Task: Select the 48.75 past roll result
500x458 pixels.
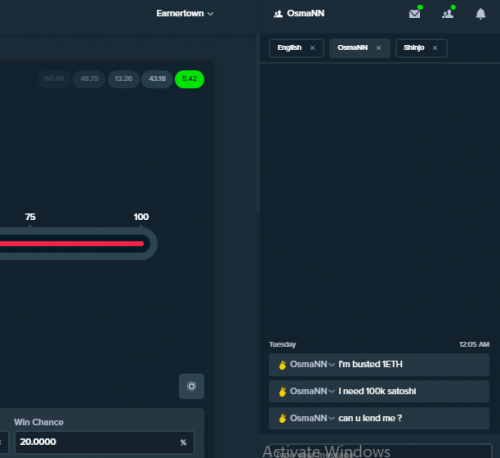Action: pos(89,79)
